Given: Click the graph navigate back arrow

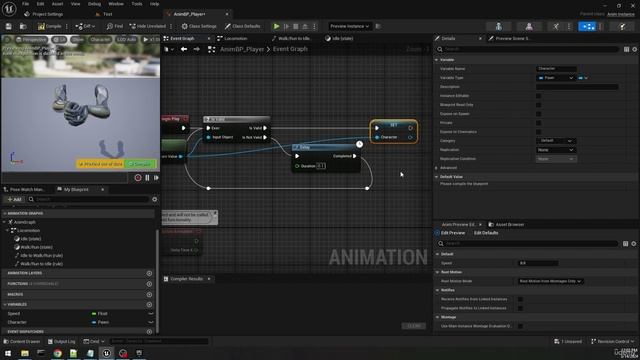Looking at the screenshot, I should tap(184, 49).
